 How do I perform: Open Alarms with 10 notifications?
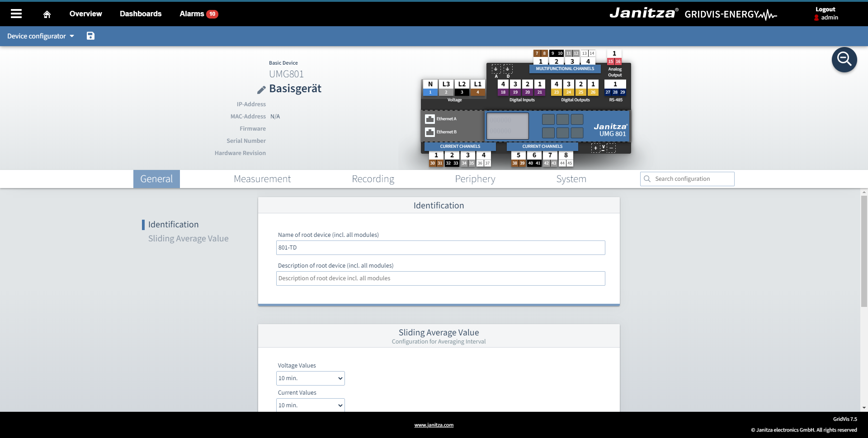[x=199, y=14]
